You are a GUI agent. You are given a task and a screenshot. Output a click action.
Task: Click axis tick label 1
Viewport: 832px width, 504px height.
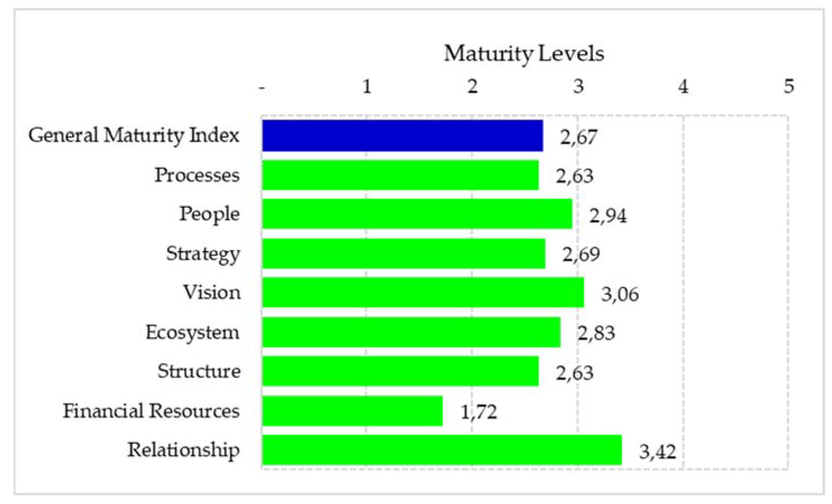point(367,86)
